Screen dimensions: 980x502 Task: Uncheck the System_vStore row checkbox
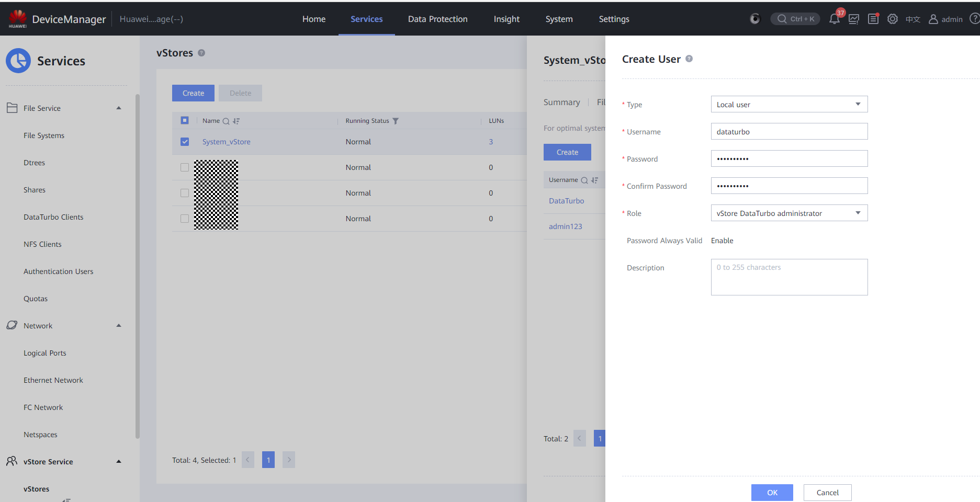(x=185, y=142)
